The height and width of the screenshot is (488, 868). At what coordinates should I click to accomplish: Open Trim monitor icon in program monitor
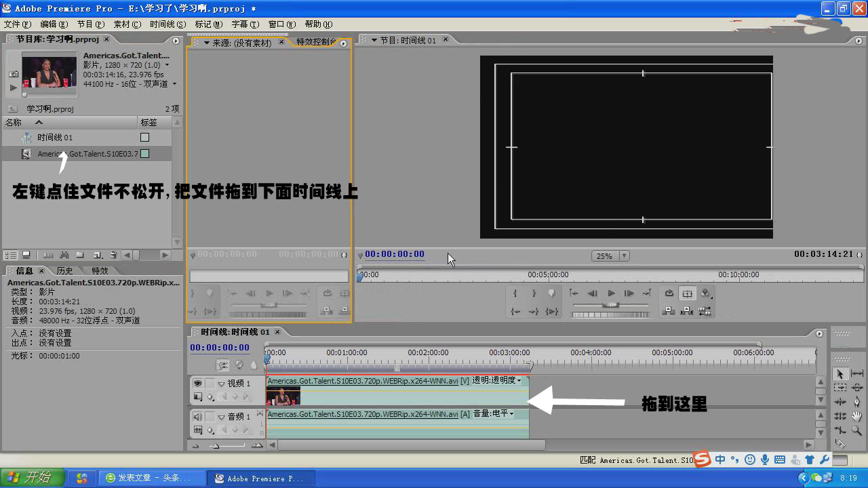(705, 311)
